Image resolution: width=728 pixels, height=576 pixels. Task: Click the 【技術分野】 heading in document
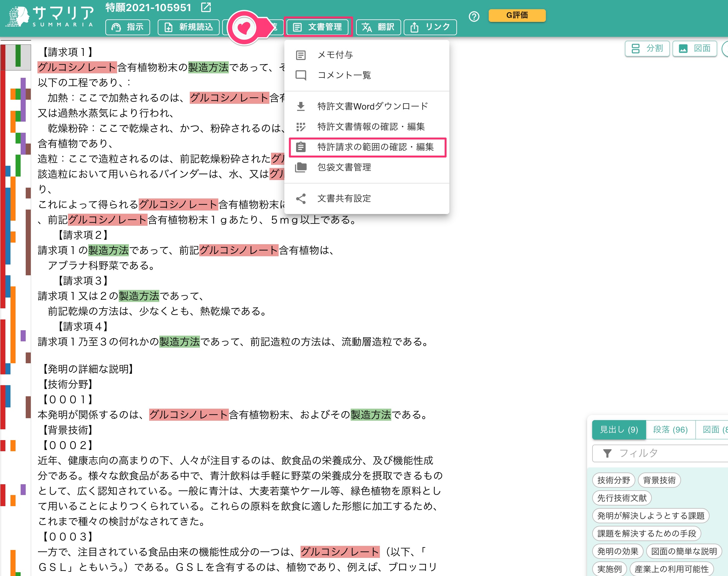coord(67,385)
